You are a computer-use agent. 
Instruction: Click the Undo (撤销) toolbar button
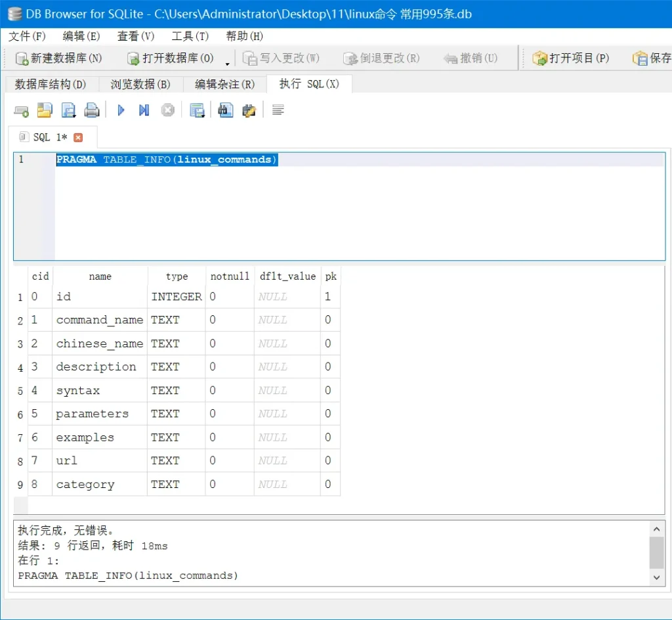pos(471,58)
